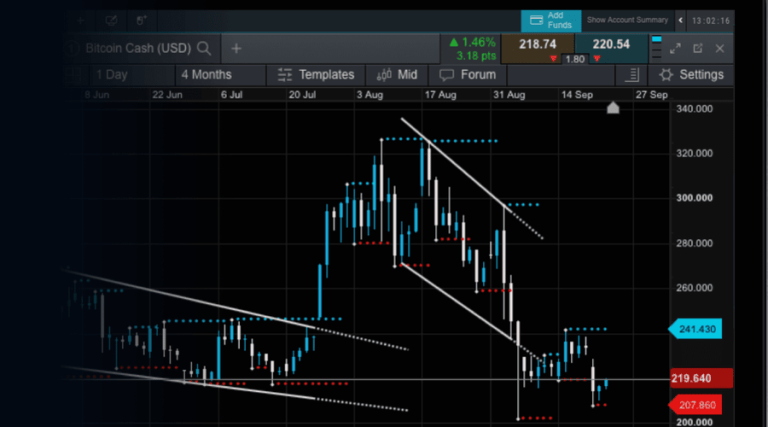Toggle the price scale ruler icon
The width and height of the screenshot is (768, 427).
click(x=632, y=75)
